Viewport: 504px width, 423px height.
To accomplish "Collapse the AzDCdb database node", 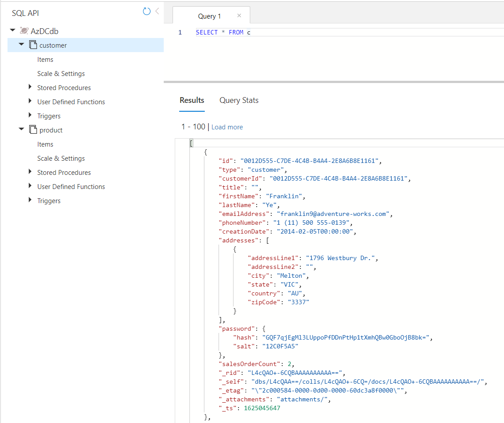I will [x=12, y=30].
